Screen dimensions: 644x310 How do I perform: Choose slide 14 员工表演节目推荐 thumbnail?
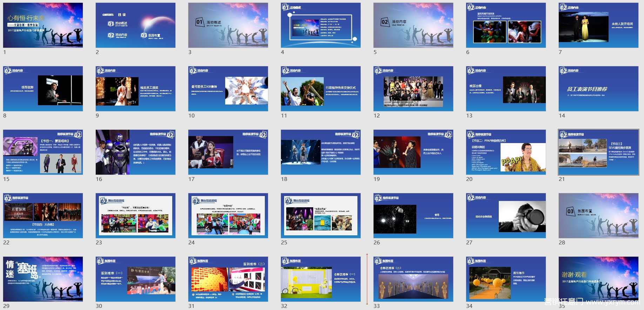(x=599, y=89)
